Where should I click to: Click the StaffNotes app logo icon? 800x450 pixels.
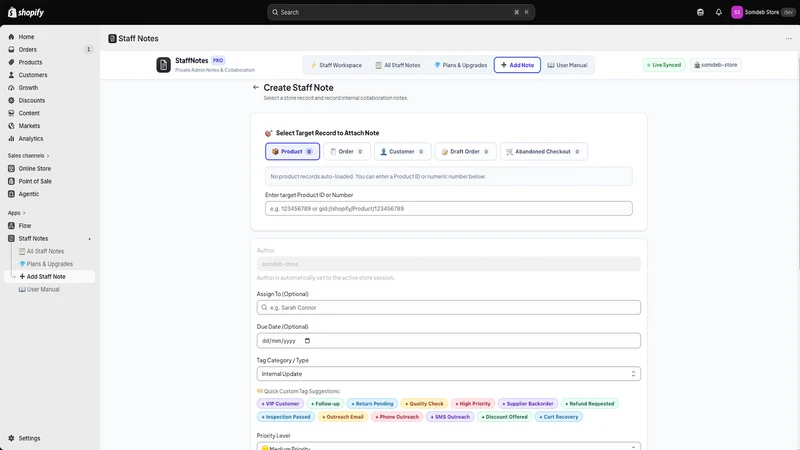point(163,65)
